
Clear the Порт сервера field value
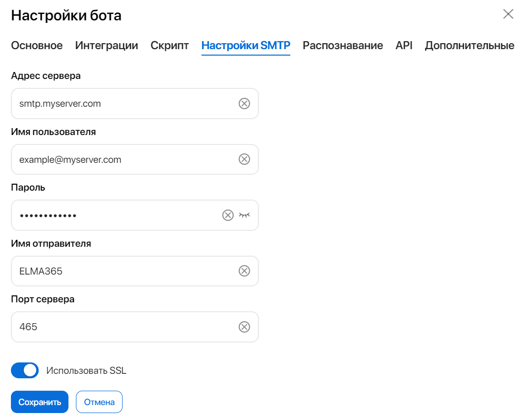(244, 327)
